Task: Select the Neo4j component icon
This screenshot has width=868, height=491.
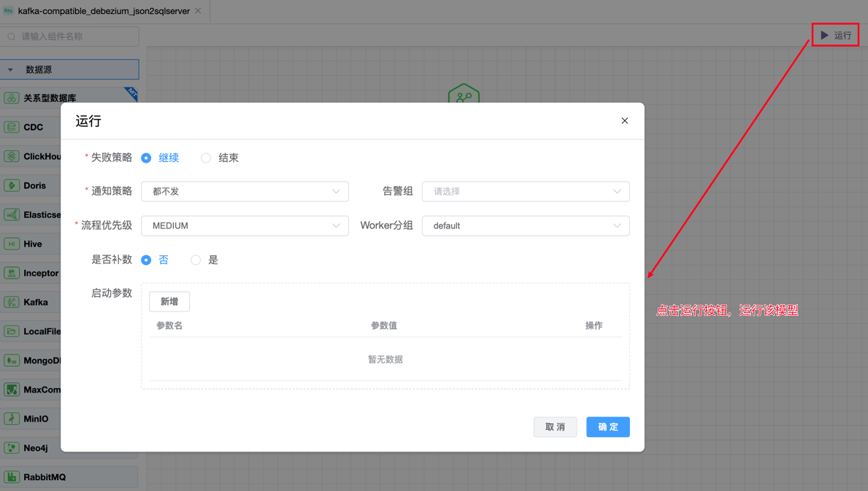Action: pos(12,448)
